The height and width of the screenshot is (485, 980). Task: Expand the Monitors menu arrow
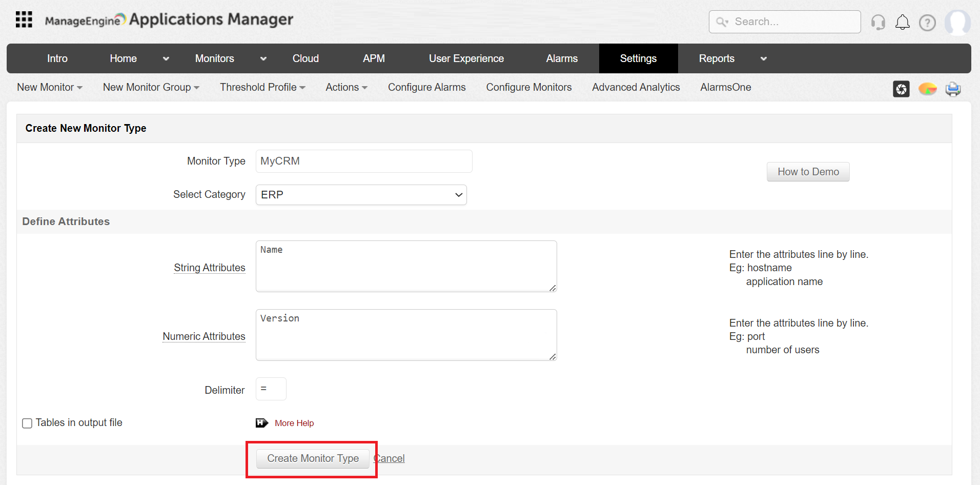[x=263, y=59]
